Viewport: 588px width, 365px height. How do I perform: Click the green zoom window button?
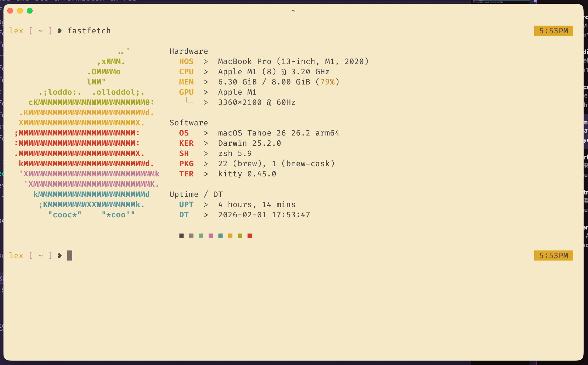coord(30,11)
